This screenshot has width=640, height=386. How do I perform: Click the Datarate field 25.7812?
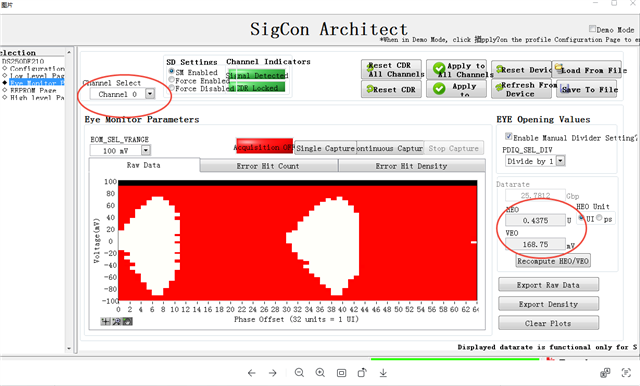point(536,195)
